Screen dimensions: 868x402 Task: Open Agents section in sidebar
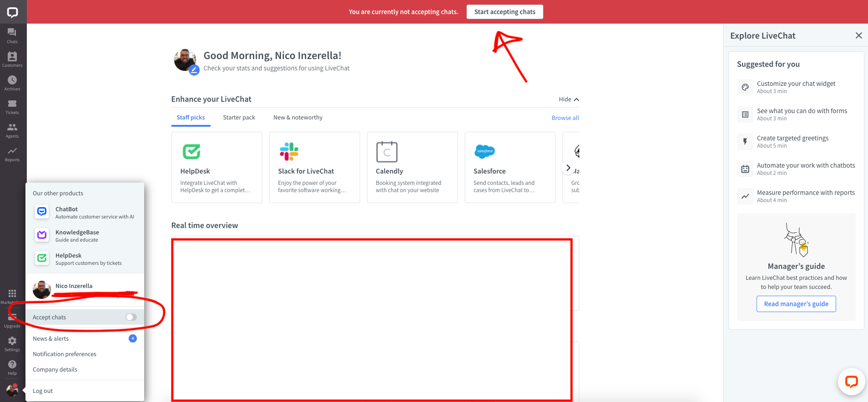tap(12, 130)
